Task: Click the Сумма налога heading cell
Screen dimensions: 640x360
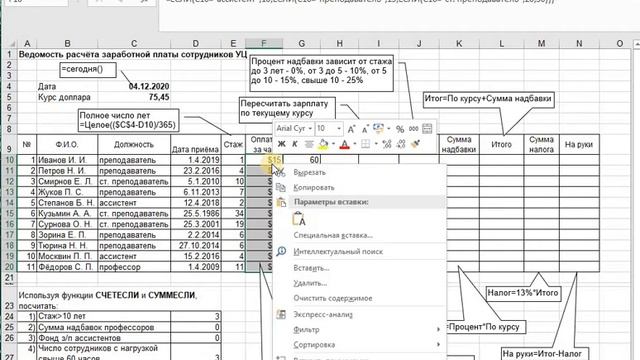Action: (541, 144)
